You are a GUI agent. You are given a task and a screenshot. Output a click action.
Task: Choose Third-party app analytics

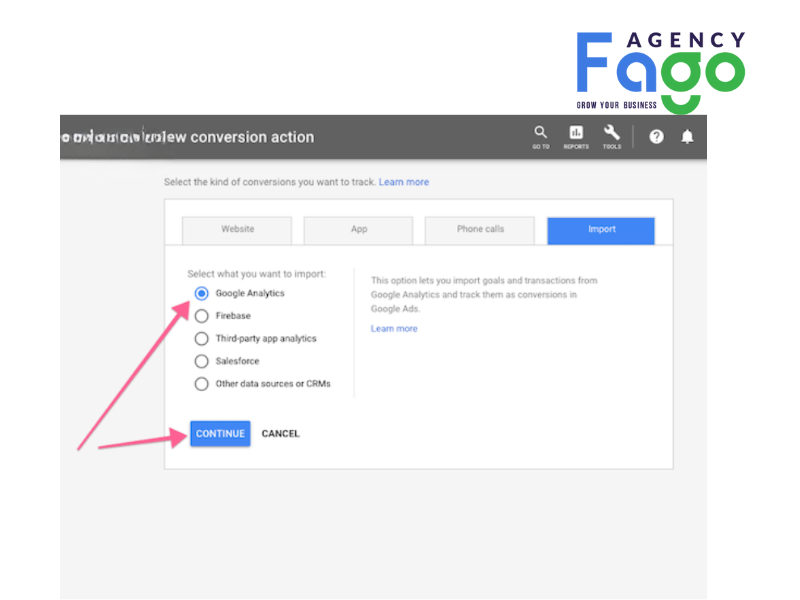click(x=201, y=338)
